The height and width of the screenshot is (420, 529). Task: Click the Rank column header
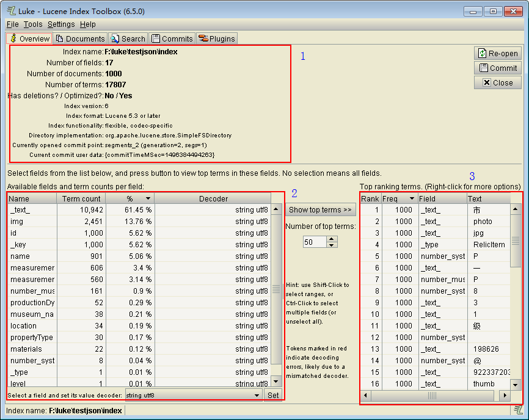[x=370, y=198]
